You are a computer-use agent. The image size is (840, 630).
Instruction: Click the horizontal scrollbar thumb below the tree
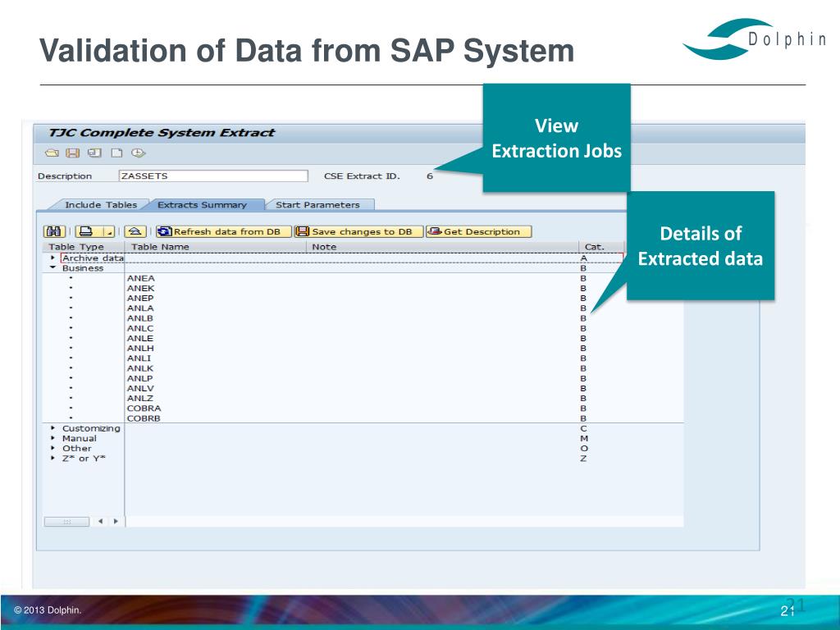[x=67, y=521]
